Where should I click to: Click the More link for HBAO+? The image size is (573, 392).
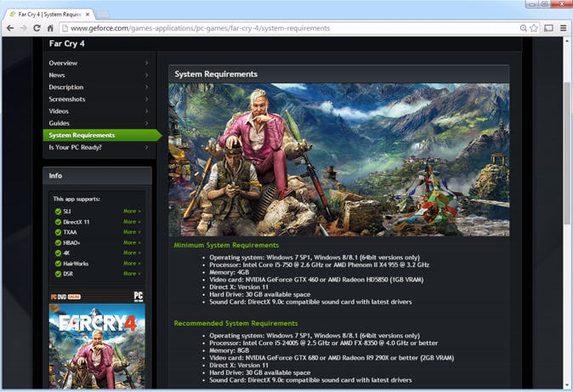132,243
